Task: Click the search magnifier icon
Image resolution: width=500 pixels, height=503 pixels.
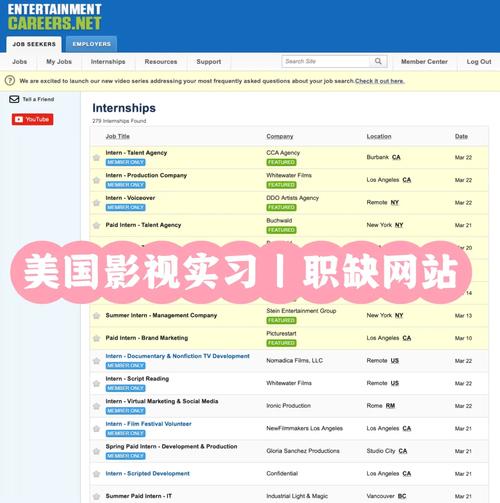Action: pos(378,61)
